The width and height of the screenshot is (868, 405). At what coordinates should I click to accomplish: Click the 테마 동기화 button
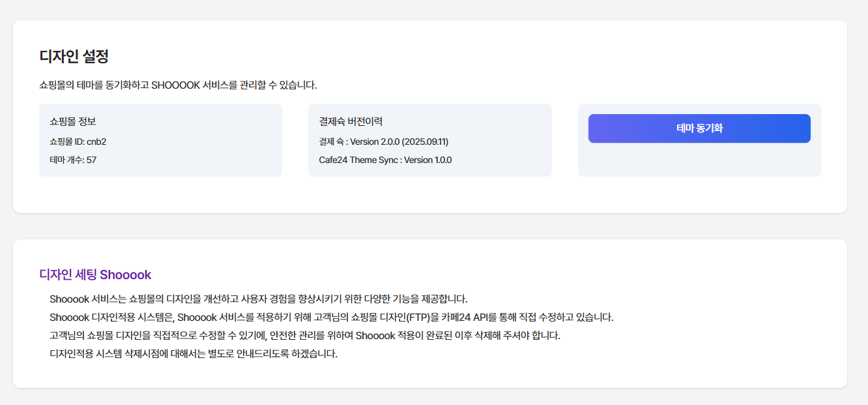pos(699,128)
